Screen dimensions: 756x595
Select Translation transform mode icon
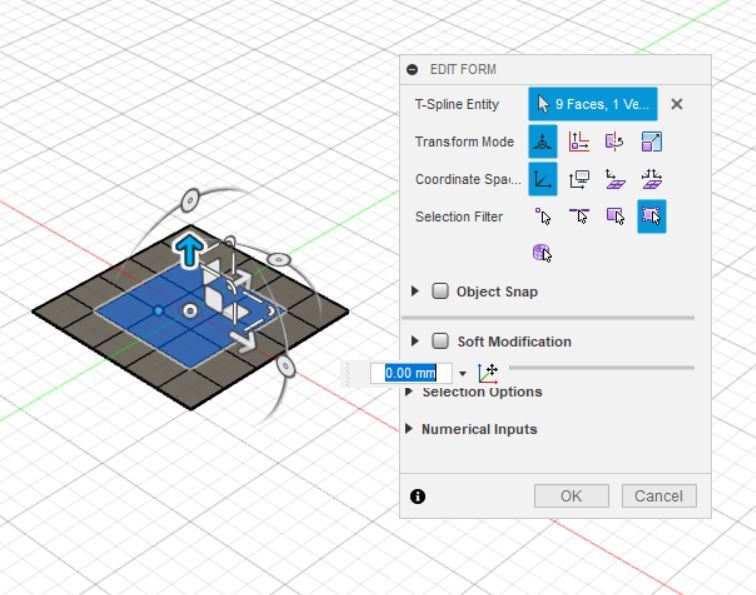[x=579, y=142]
